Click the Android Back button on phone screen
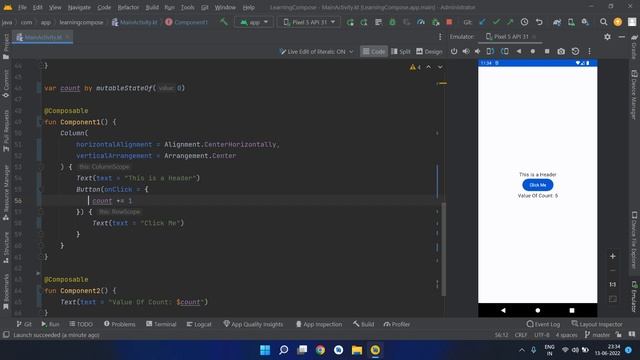 503,310
